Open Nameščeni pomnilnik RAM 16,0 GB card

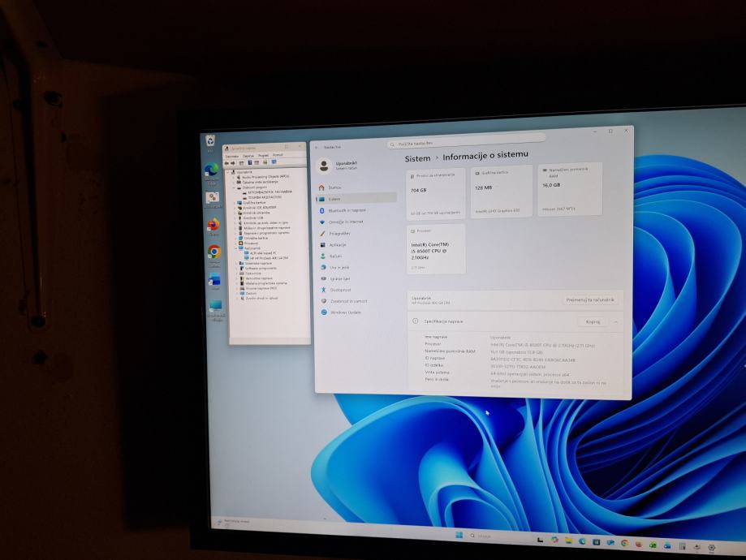[x=570, y=189]
